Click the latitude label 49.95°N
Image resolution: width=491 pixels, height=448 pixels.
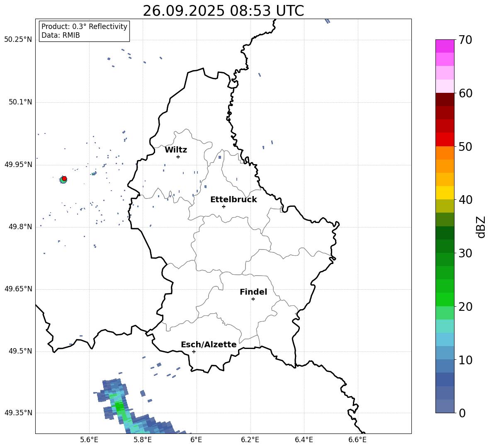point(18,165)
